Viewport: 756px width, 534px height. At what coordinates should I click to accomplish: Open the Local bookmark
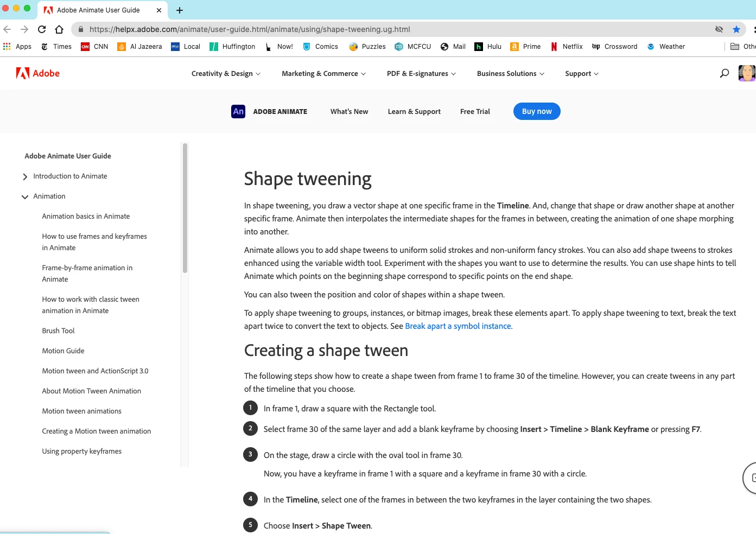(186, 47)
